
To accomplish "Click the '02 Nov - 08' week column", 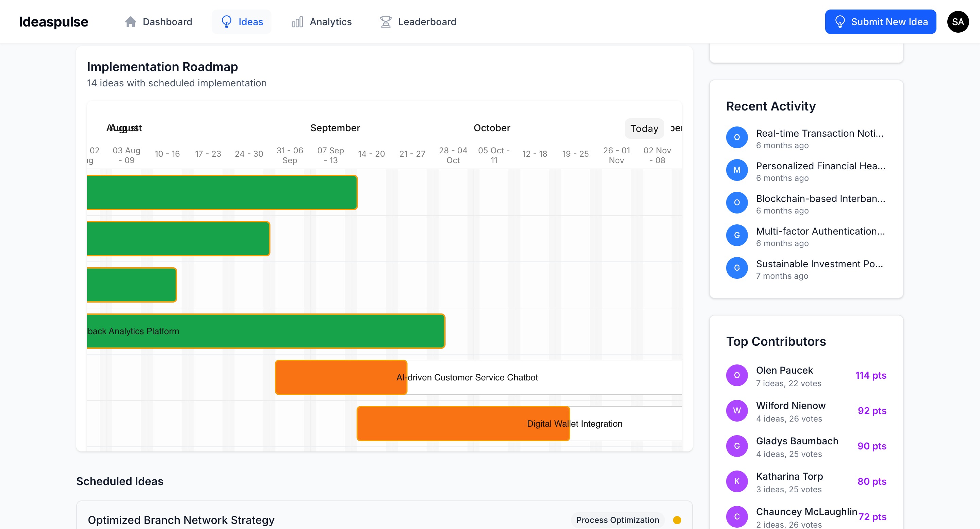I will click(x=657, y=155).
